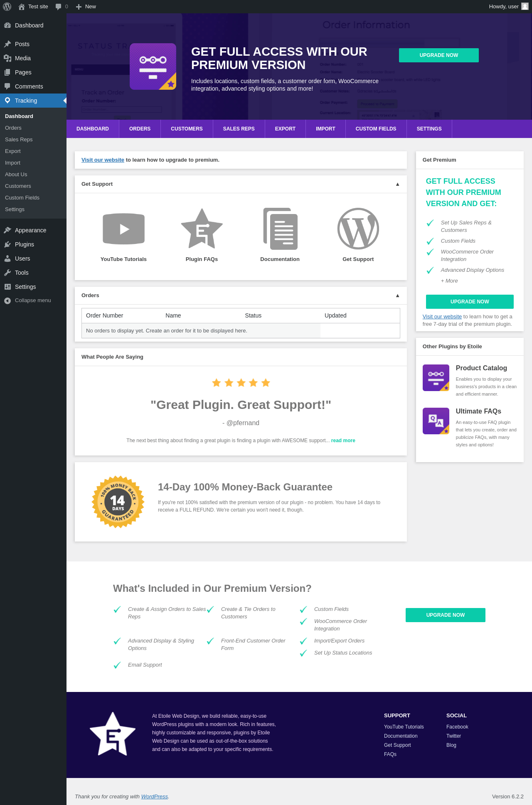Click the Comments icon in sidebar
Screen dimensions: 532x805
(x=7, y=86)
